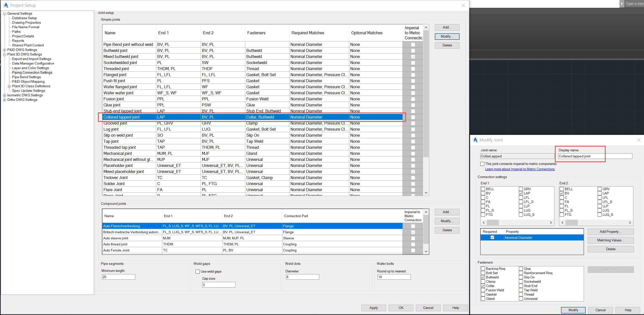Image resolution: width=644 pixels, height=315 pixels.
Task: Click OK in Project Setup
Action: click(x=401, y=308)
